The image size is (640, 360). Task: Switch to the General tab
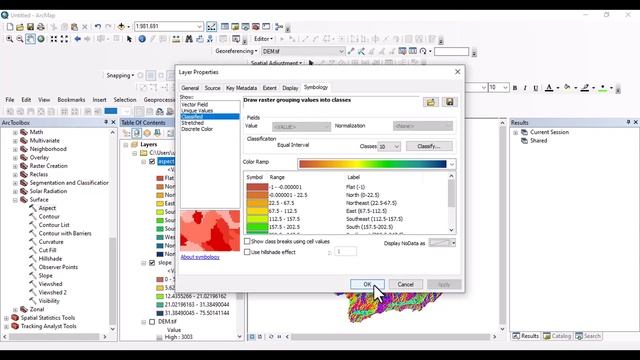click(x=190, y=88)
